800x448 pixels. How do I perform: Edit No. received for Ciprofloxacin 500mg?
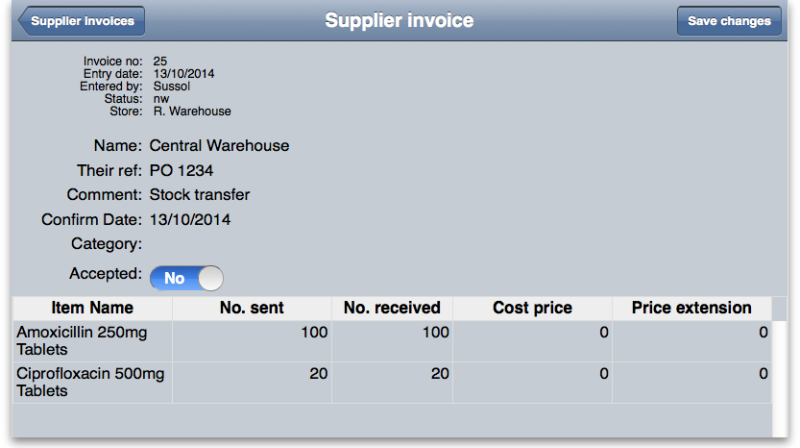point(391,382)
